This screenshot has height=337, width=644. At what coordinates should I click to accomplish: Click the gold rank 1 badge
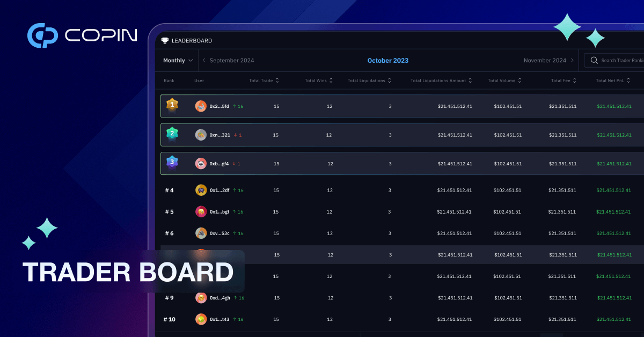click(x=172, y=106)
